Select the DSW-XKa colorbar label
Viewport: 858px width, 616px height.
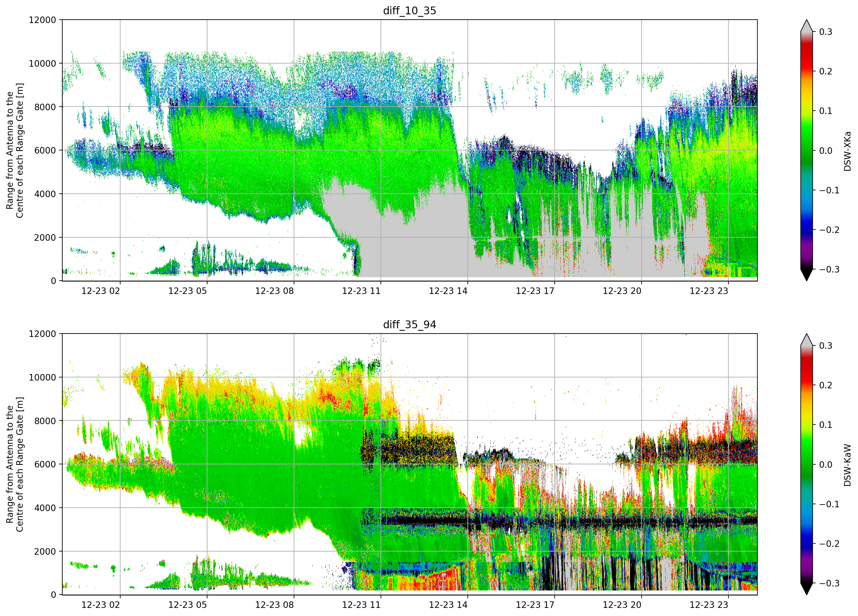(847, 151)
